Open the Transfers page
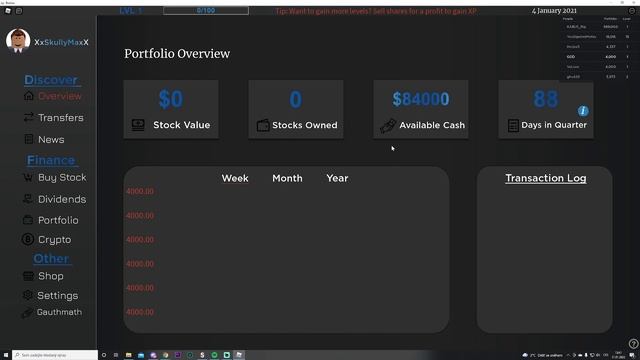 coord(60,118)
